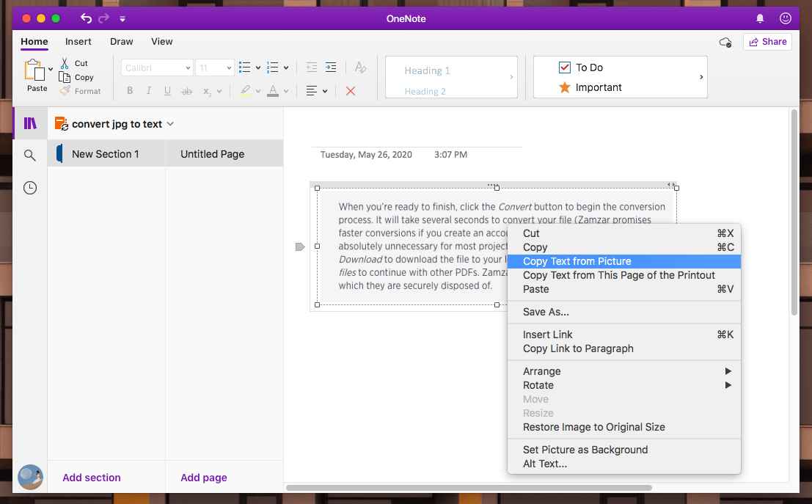The width and height of the screenshot is (812, 504).
Task: Open the font size dropdown
Action: (x=215, y=67)
